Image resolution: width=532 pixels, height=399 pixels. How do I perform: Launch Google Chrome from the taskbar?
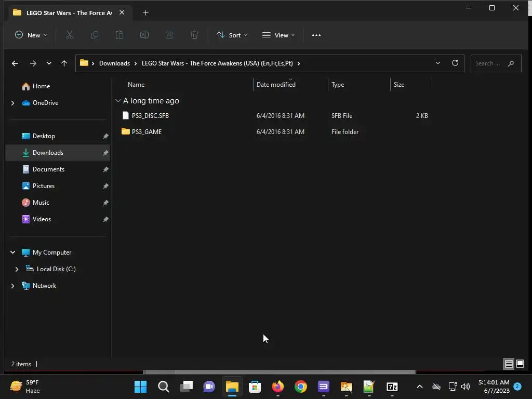[x=301, y=387]
